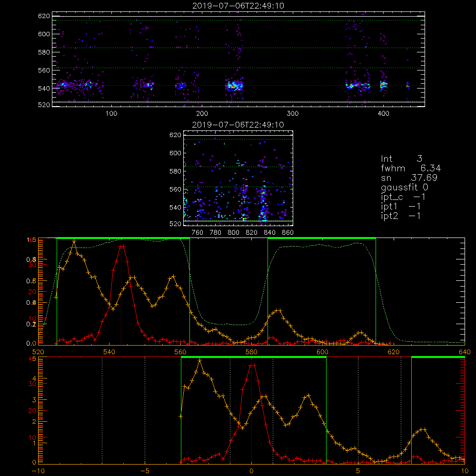Click the middle plot timestamp title above the small image
476x476 pixels.
(238, 125)
